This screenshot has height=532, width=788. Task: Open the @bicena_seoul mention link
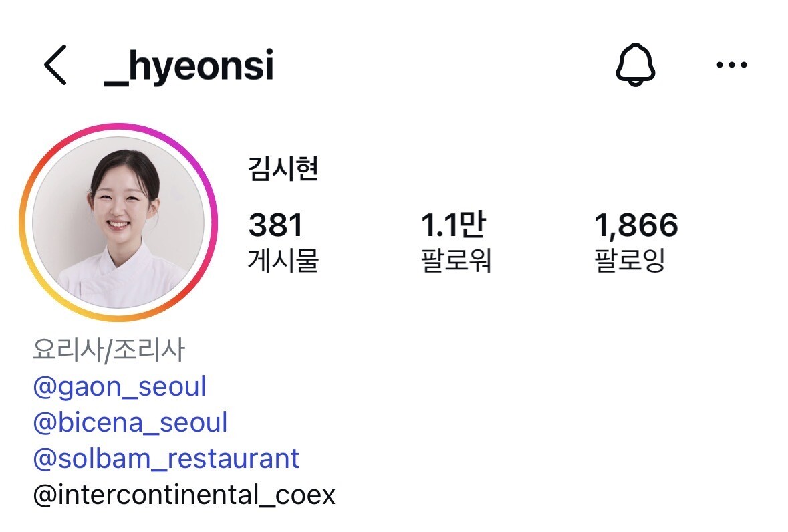pos(130,422)
